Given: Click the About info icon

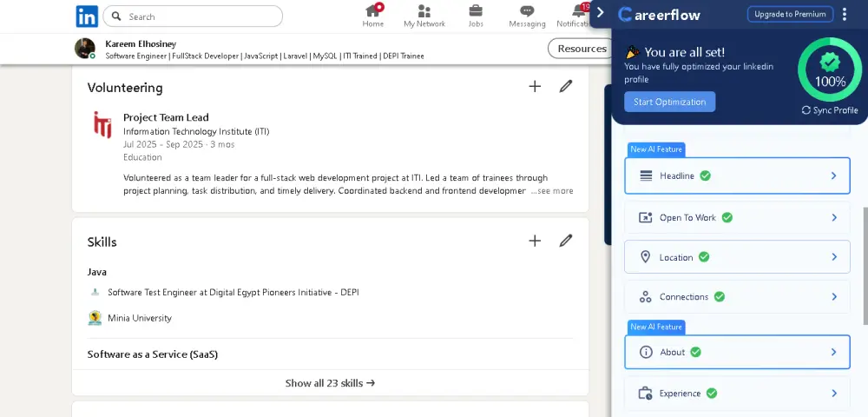Looking at the screenshot, I should pyautogui.click(x=646, y=352).
